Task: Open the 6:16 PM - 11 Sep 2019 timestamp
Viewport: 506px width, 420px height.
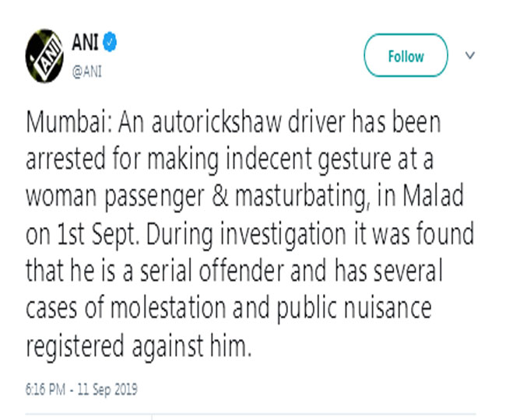Action: tap(81, 390)
